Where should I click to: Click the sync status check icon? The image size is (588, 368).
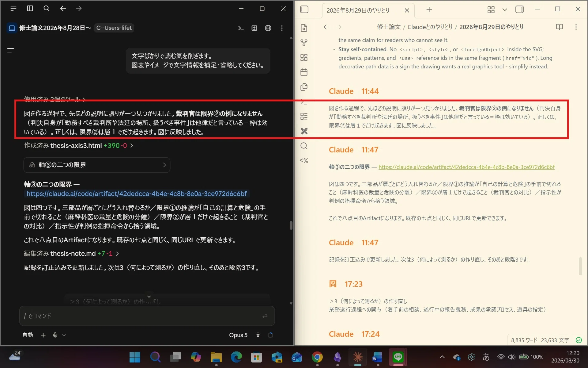coord(579,340)
